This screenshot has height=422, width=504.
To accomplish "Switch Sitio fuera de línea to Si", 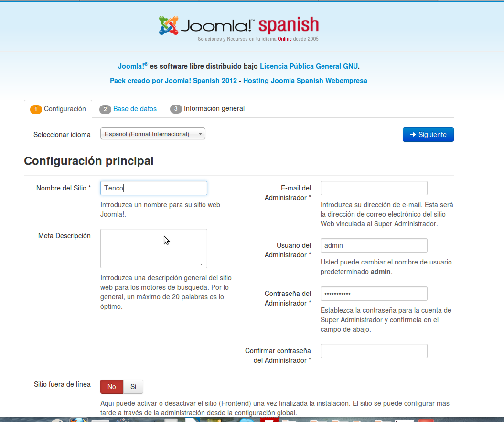I will click(x=133, y=387).
